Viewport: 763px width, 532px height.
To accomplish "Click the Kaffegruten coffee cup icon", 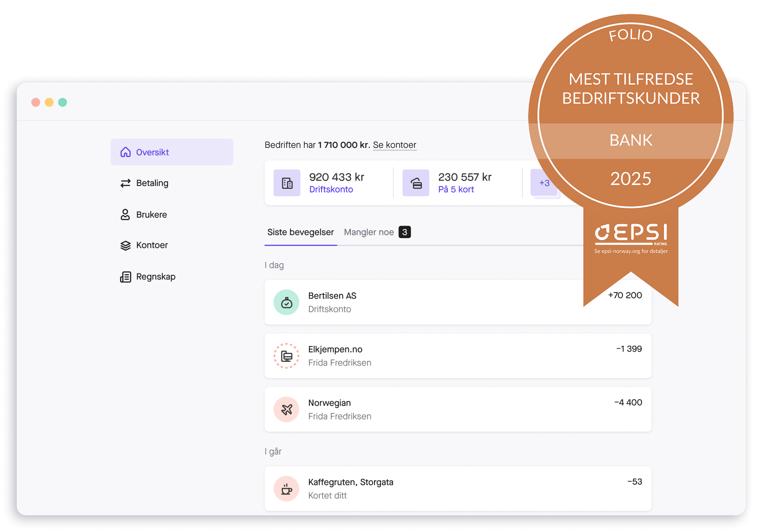I will (287, 489).
